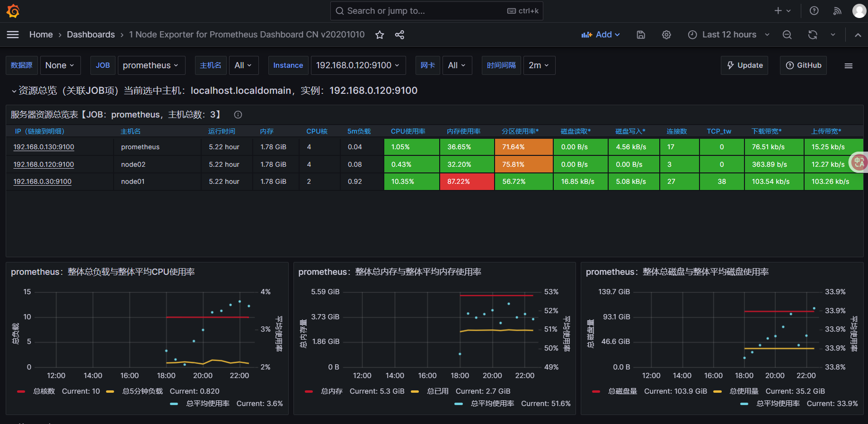Open refresh interval dropdown arrow
868x424 pixels.
coord(833,35)
